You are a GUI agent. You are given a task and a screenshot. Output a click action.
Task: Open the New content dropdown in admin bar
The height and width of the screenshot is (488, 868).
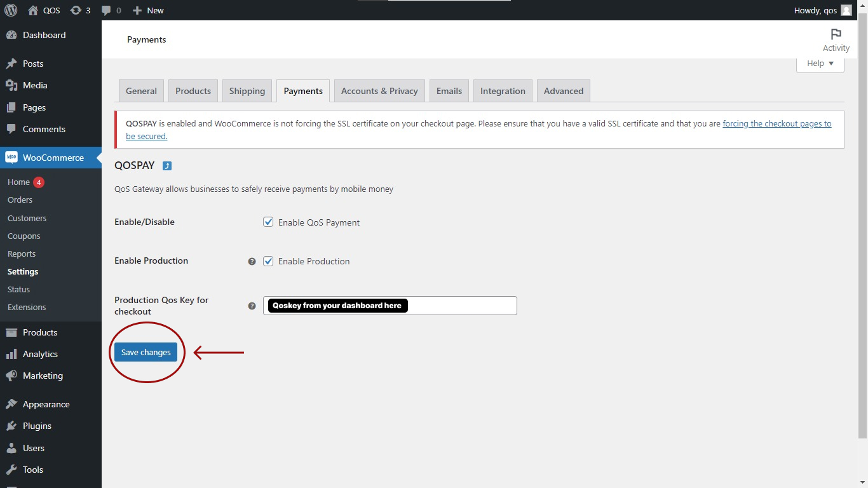click(148, 10)
